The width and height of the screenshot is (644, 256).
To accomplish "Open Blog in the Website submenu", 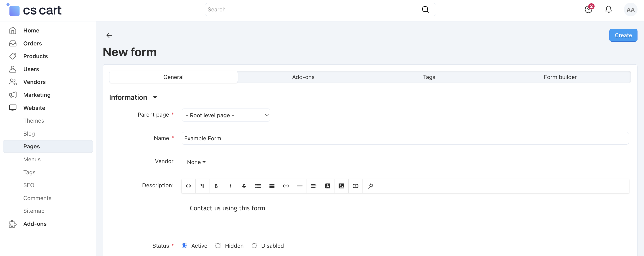I will coord(29,134).
